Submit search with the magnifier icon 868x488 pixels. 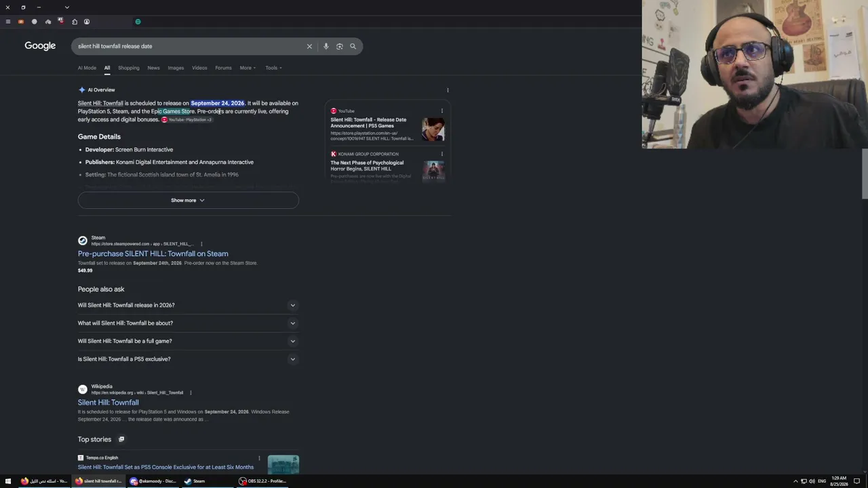tap(353, 46)
